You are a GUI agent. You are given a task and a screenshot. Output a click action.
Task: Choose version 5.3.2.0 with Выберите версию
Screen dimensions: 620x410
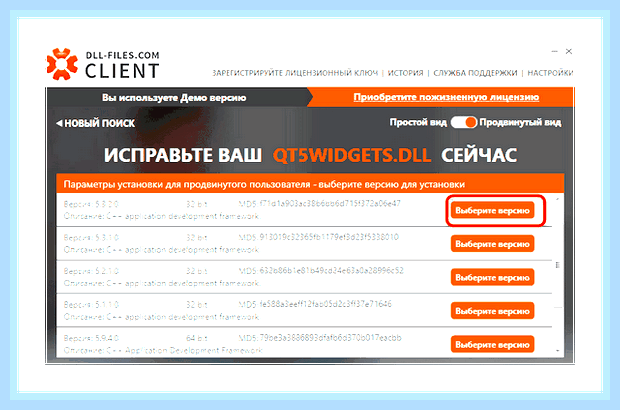pyautogui.click(x=492, y=210)
